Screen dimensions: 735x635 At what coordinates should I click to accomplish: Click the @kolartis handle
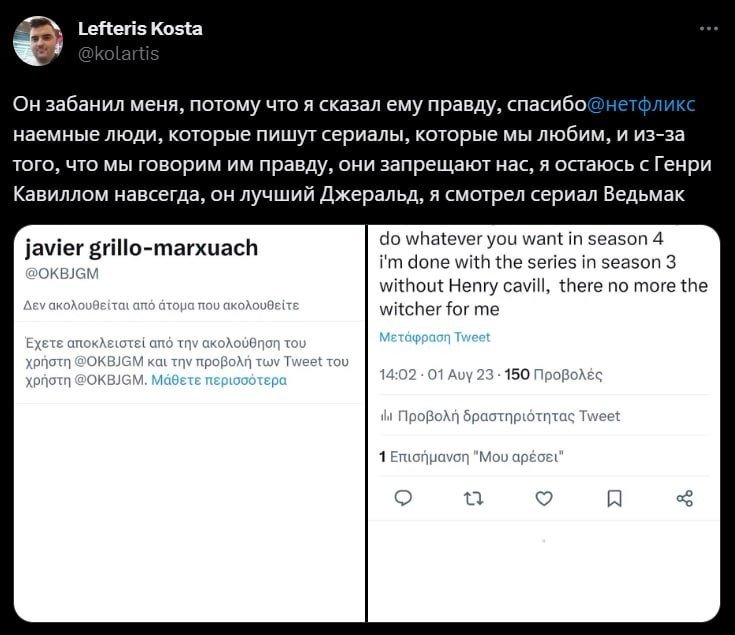pyautogui.click(x=119, y=54)
